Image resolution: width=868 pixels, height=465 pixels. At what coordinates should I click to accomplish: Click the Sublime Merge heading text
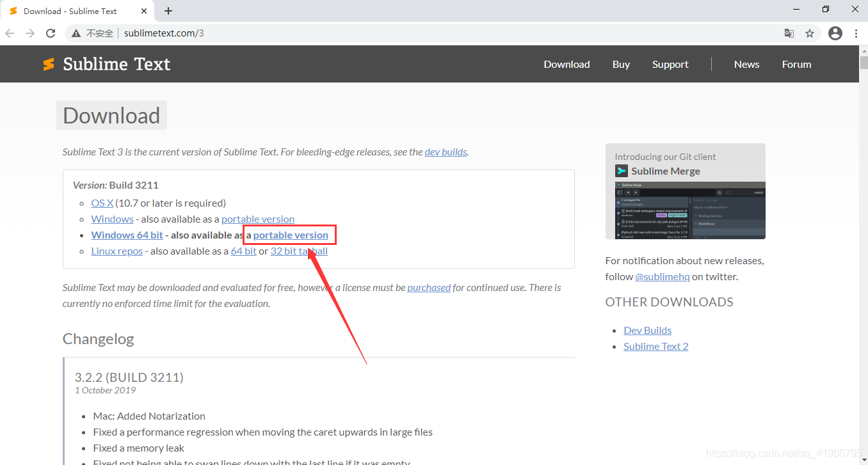point(666,171)
